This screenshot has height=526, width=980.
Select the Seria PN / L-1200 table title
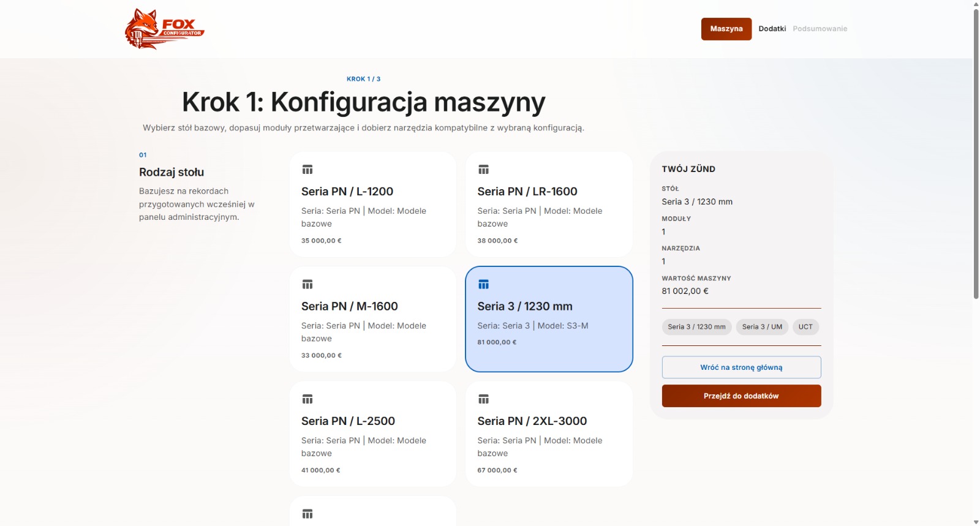347,192
